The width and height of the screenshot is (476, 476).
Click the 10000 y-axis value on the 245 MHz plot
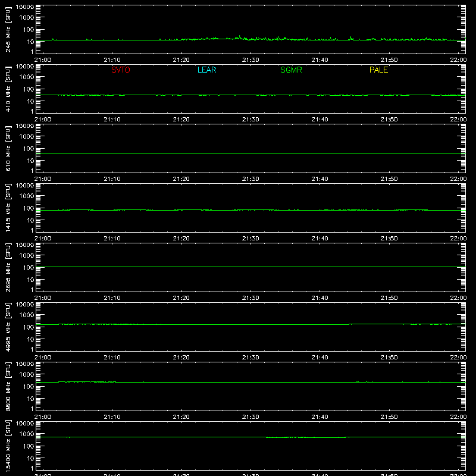click(x=25, y=7)
